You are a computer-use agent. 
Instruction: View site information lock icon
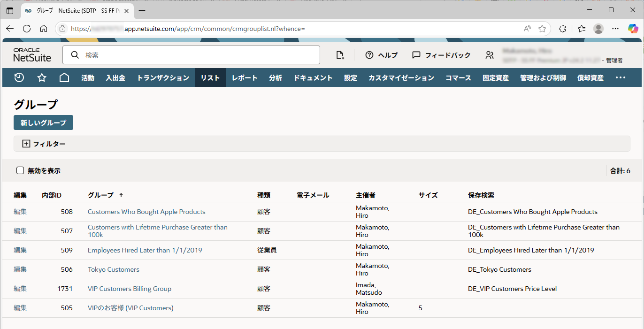[x=62, y=29]
